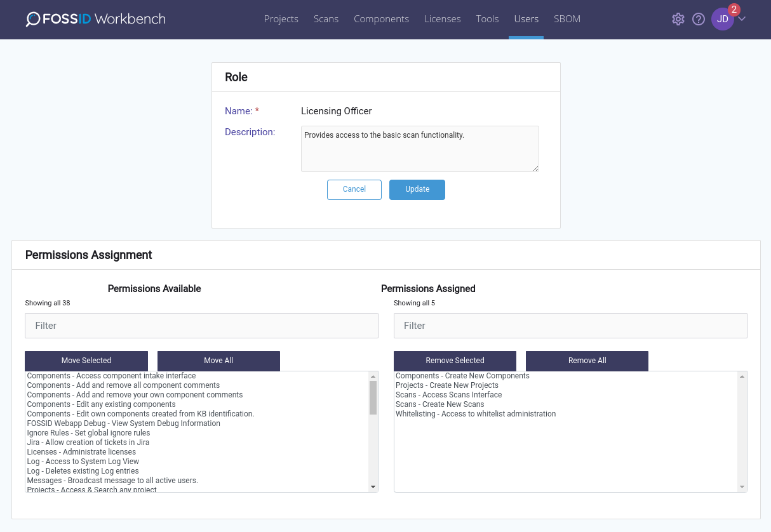Click Remove All button
The height and width of the screenshot is (532, 771).
coord(587,361)
